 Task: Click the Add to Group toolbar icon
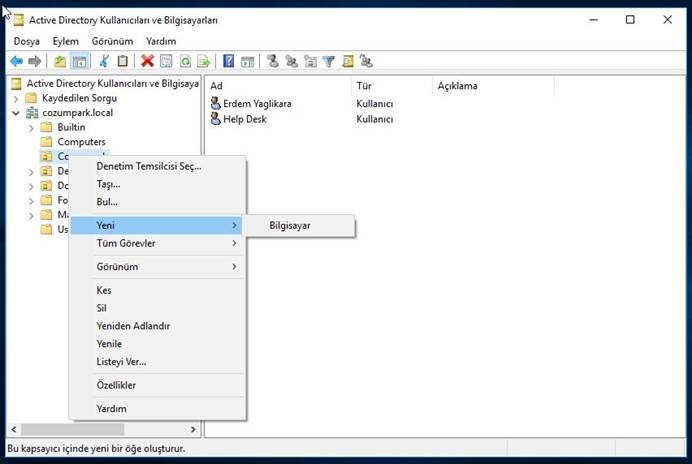[x=366, y=61]
